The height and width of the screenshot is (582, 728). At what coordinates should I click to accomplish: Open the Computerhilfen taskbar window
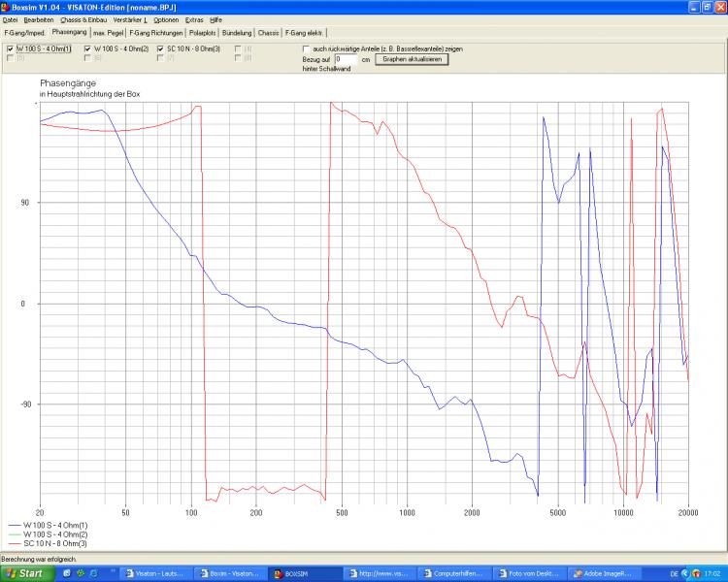(456, 573)
